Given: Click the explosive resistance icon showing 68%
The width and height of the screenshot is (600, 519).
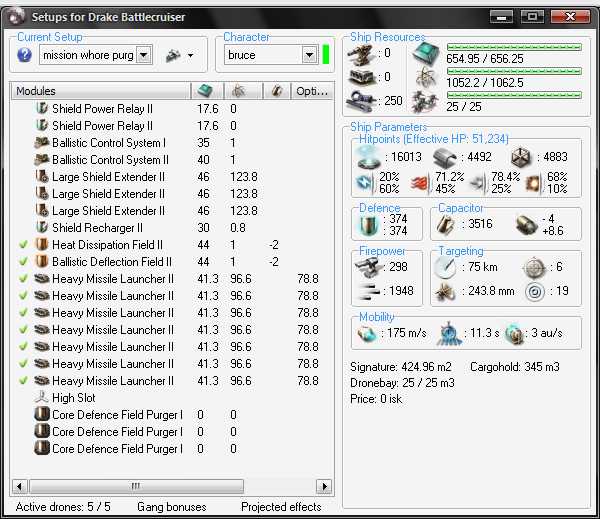Looking at the screenshot, I should [x=533, y=183].
